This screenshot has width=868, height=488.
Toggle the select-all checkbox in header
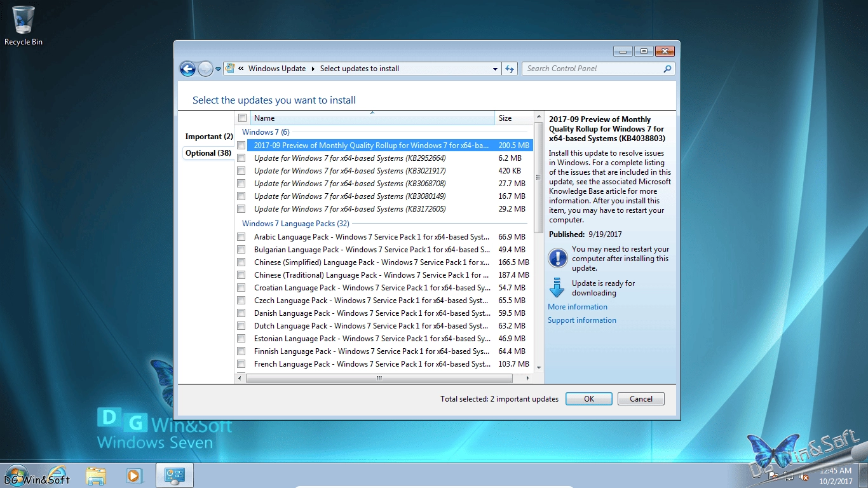pyautogui.click(x=242, y=118)
